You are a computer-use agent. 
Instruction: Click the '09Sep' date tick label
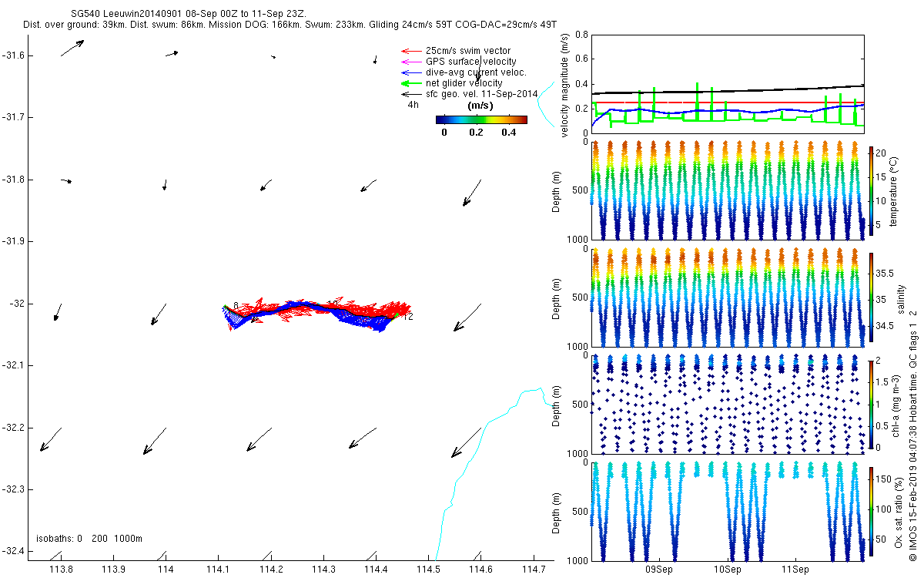tap(660, 570)
